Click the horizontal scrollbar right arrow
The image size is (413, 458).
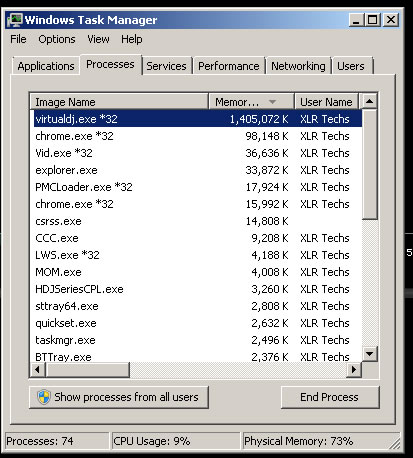click(354, 370)
